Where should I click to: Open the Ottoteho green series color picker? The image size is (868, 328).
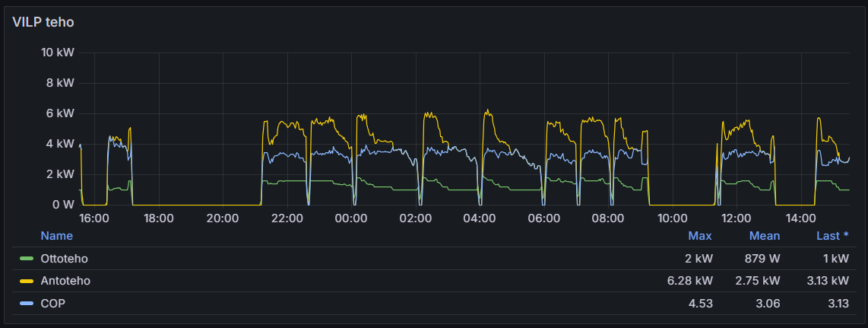(x=27, y=259)
